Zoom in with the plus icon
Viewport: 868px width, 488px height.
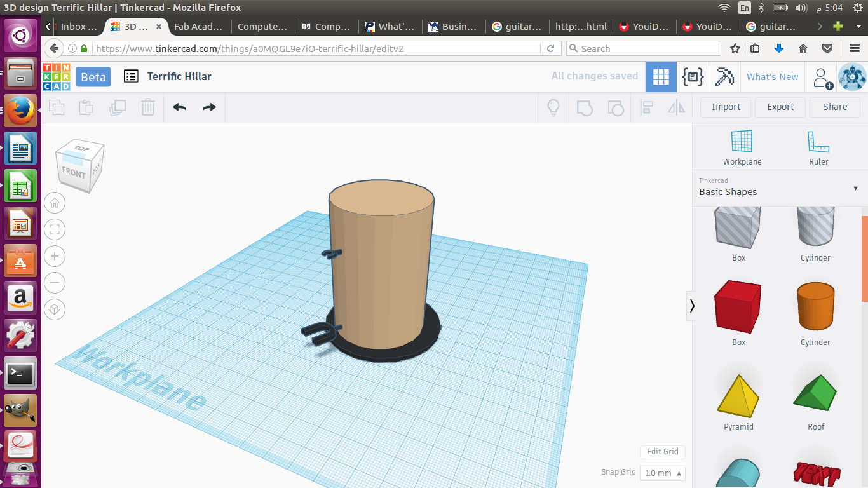[55, 256]
